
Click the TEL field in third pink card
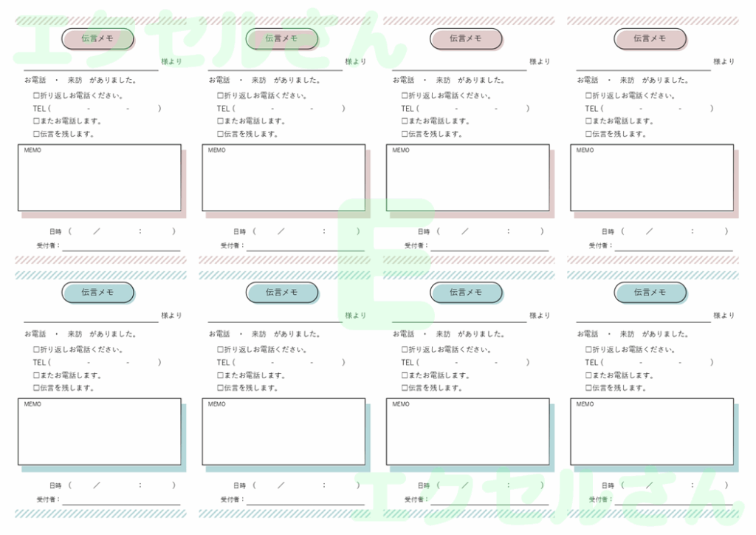click(x=465, y=109)
